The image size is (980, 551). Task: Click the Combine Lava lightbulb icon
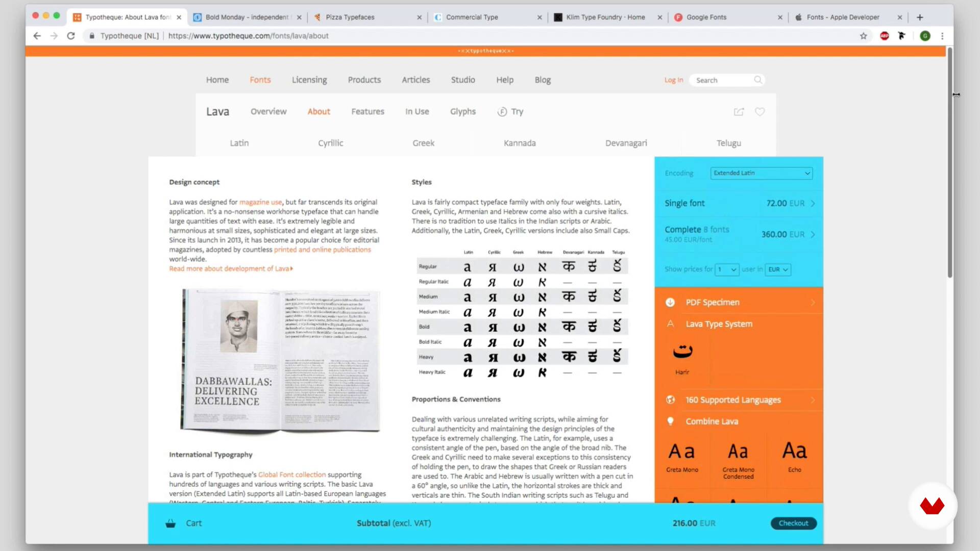[670, 421]
